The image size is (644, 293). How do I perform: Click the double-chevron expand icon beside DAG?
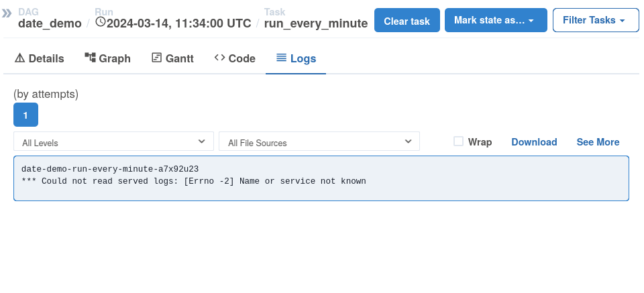pyautogui.click(x=7, y=13)
